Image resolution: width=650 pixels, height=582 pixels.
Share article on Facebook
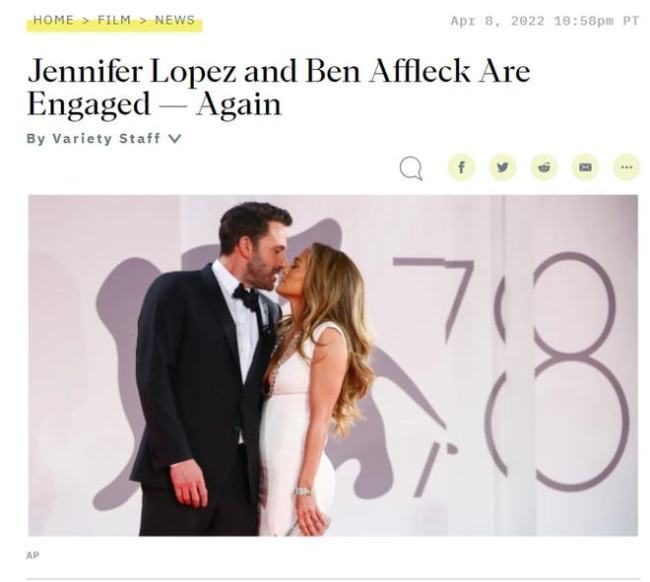click(x=461, y=167)
